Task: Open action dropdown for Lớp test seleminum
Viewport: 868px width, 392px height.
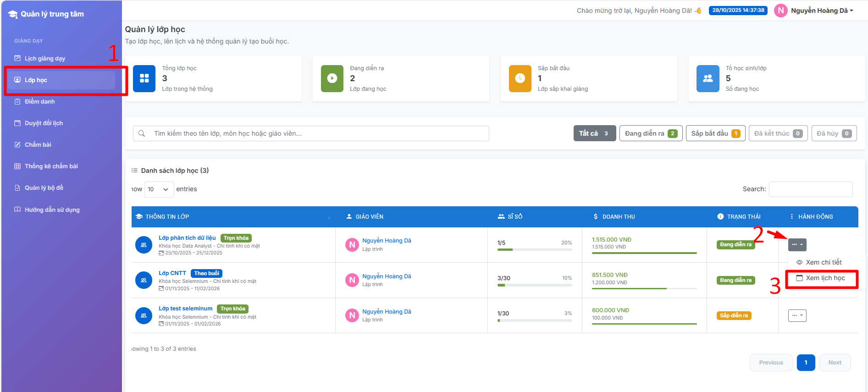Action: point(797,315)
